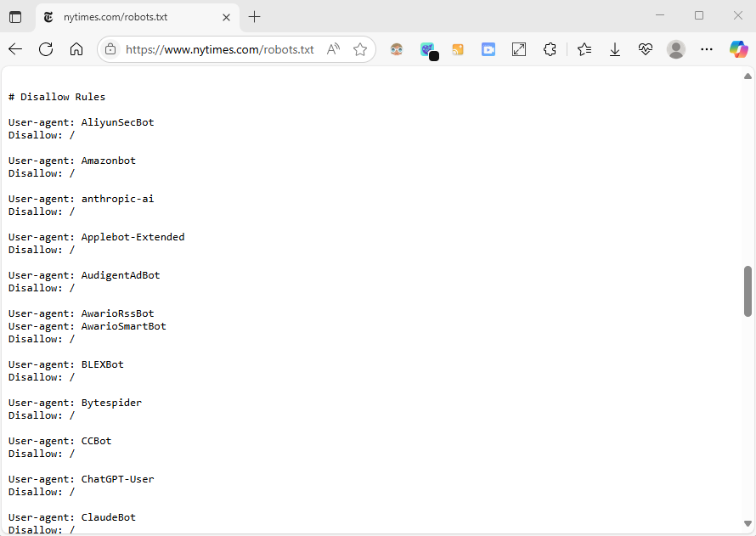Click the Disallow line under AliyunSecBot
The height and width of the screenshot is (536, 756).
tap(42, 135)
